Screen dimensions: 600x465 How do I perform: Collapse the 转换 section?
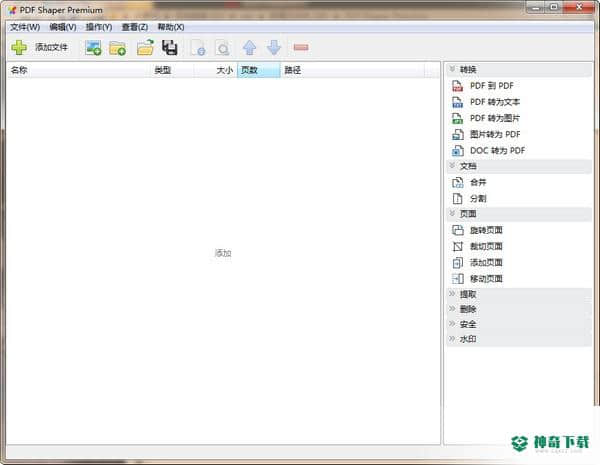[518, 70]
